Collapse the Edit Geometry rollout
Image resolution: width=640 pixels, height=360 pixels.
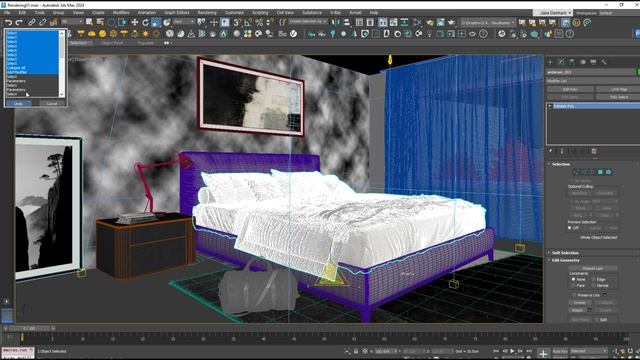pos(565,260)
